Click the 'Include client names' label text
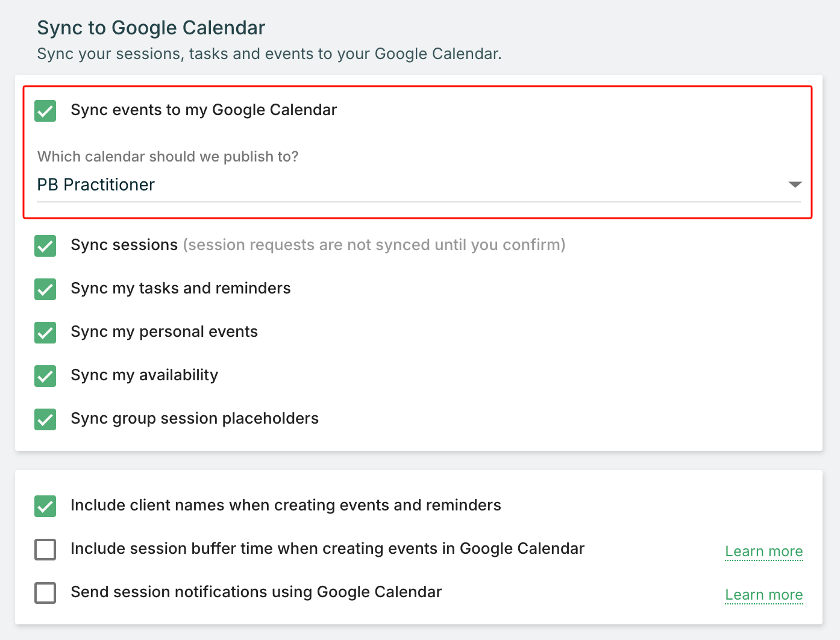 coord(286,506)
